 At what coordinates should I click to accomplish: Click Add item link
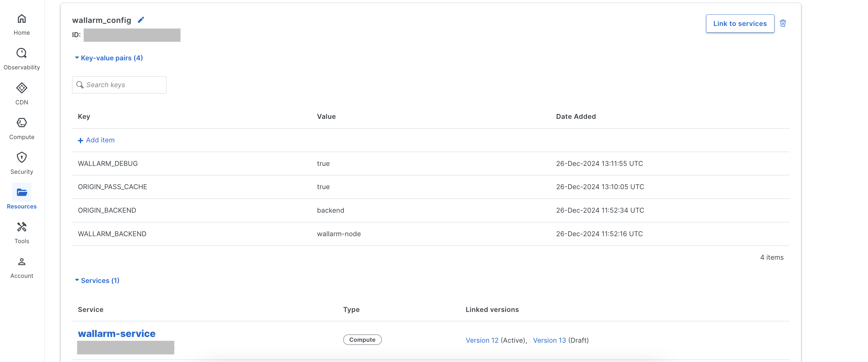pos(97,140)
